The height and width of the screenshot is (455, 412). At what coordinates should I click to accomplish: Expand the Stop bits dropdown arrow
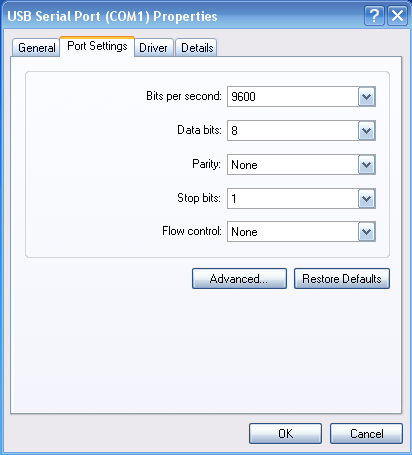click(367, 198)
